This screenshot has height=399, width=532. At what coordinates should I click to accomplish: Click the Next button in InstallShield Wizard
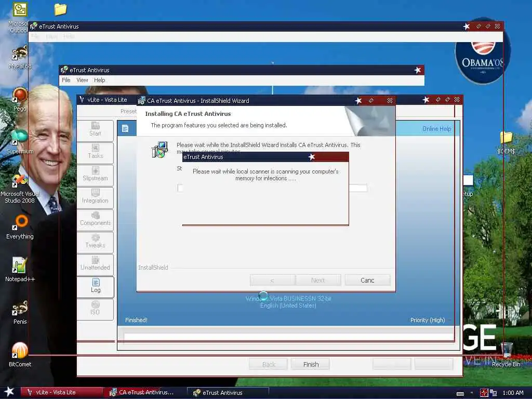(318, 280)
